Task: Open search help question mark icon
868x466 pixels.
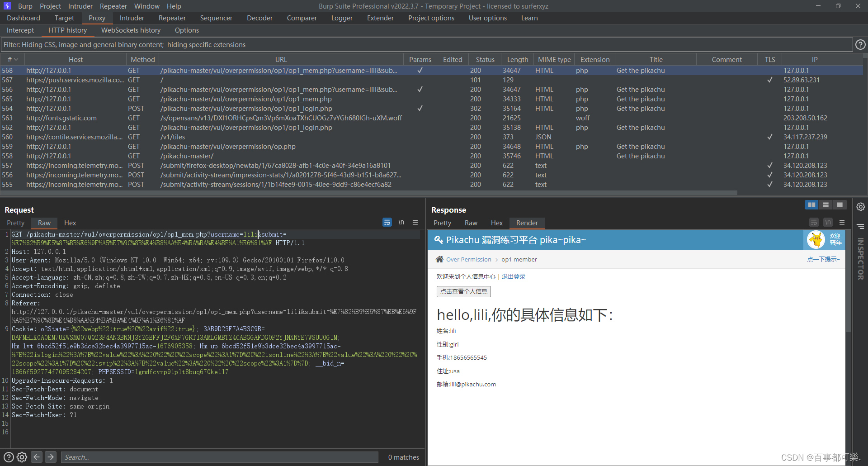Action: click(x=9, y=457)
